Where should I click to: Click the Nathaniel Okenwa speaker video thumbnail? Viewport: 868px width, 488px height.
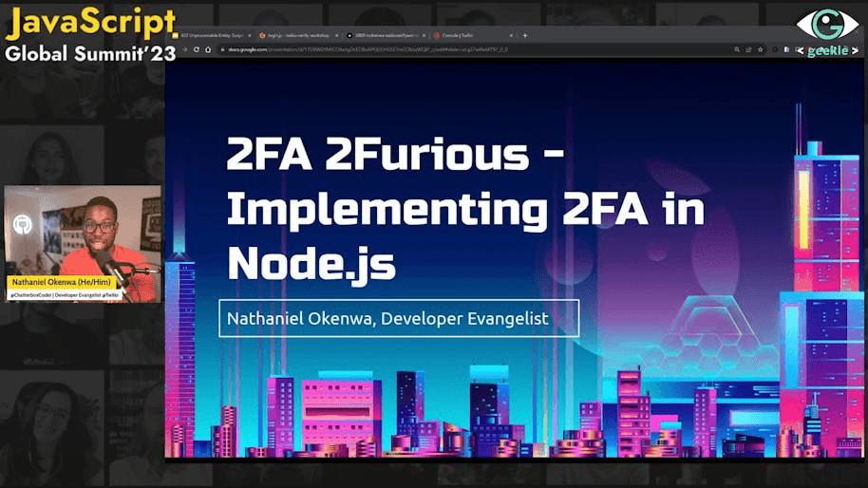pyautogui.click(x=83, y=244)
